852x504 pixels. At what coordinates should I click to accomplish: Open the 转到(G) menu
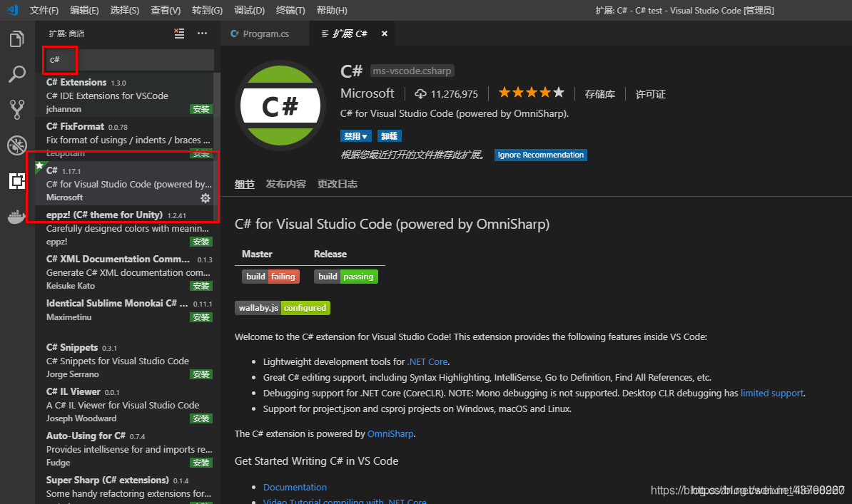click(x=207, y=10)
